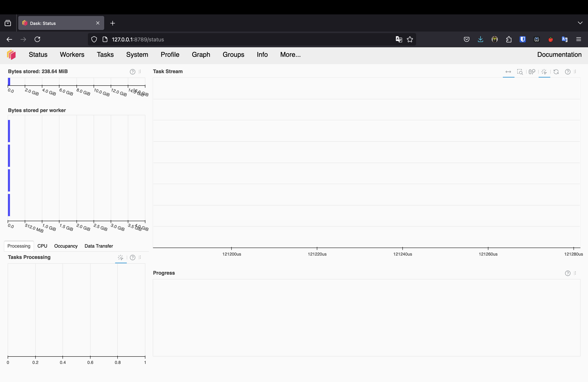Expand Task Stream toolbar overflow dots
This screenshot has width=588, height=382.
click(575, 72)
